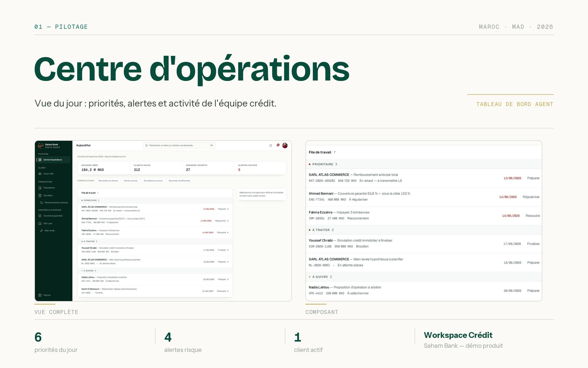Click Préparer on the ML-2026-0093 row in the component view
588x368 pixels.
click(533, 263)
